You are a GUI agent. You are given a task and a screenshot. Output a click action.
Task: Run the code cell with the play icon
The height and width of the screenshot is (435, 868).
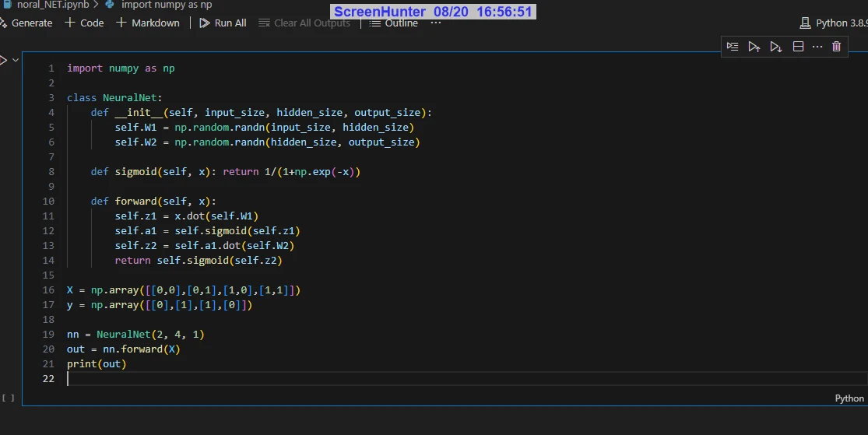tap(2, 60)
